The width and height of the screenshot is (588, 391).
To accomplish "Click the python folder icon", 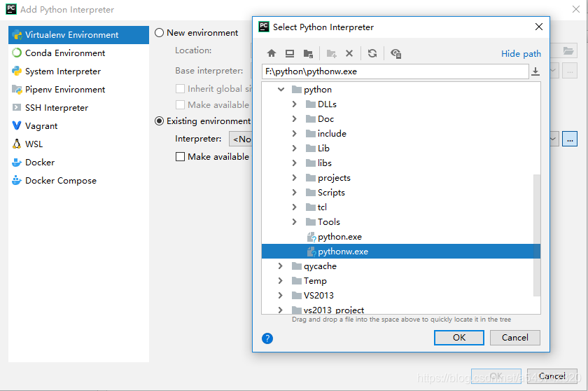I will [x=297, y=89].
